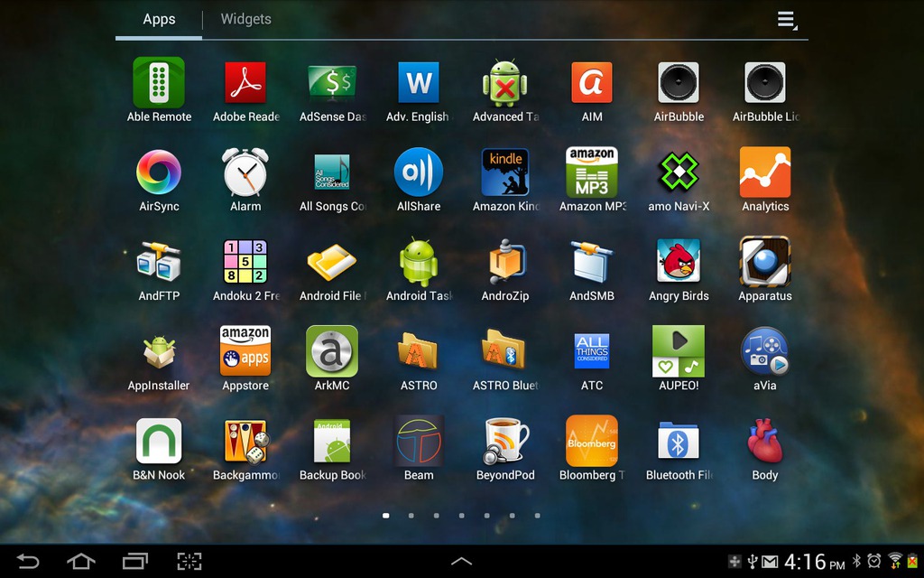Go to the second app page dot
The width and height of the screenshot is (924, 578).
point(411,516)
